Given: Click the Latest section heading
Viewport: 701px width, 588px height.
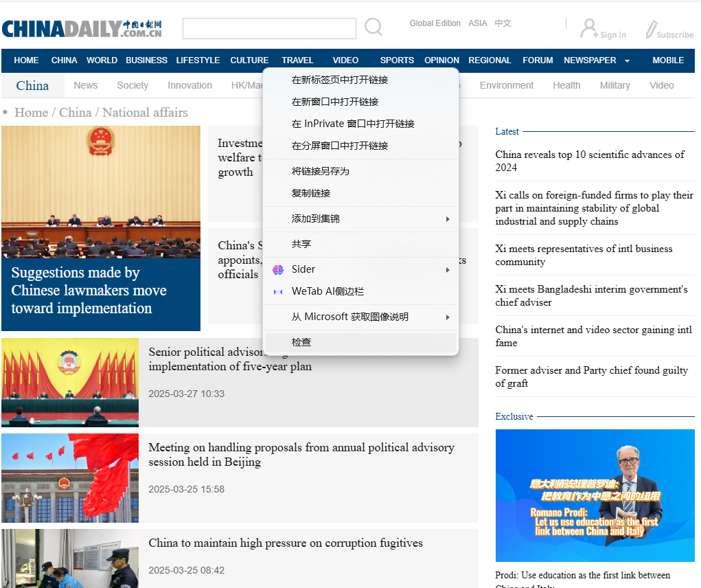Looking at the screenshot, I should (507, 131).
